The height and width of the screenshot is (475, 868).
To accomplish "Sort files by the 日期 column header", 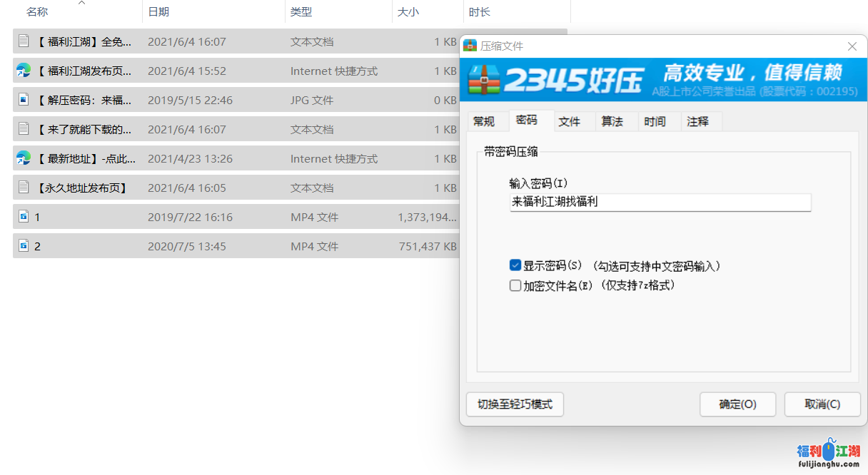I will tap(158, 12).
